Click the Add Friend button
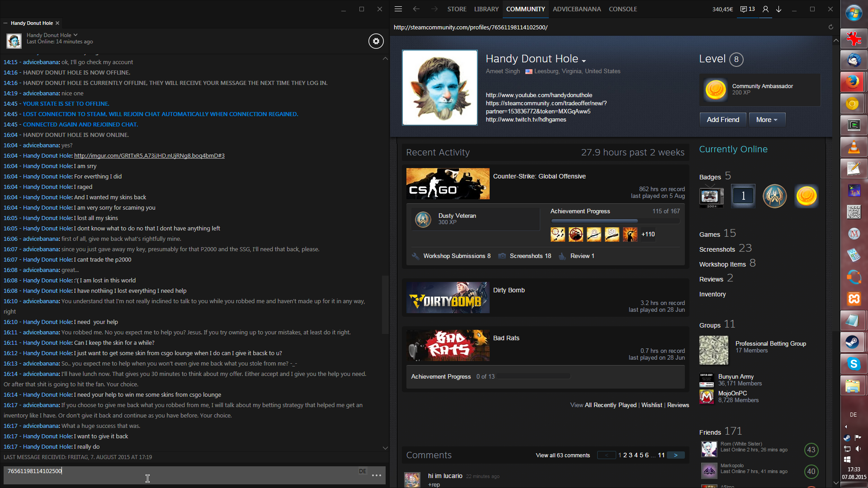868x488 pixels. coord(722,120)
